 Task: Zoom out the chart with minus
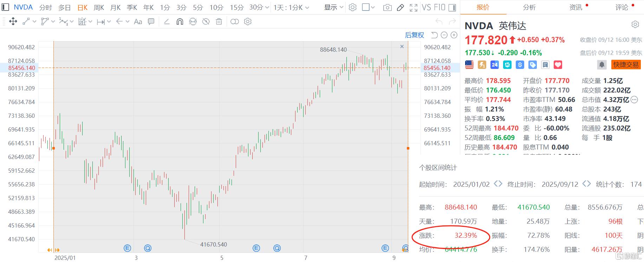444,35
